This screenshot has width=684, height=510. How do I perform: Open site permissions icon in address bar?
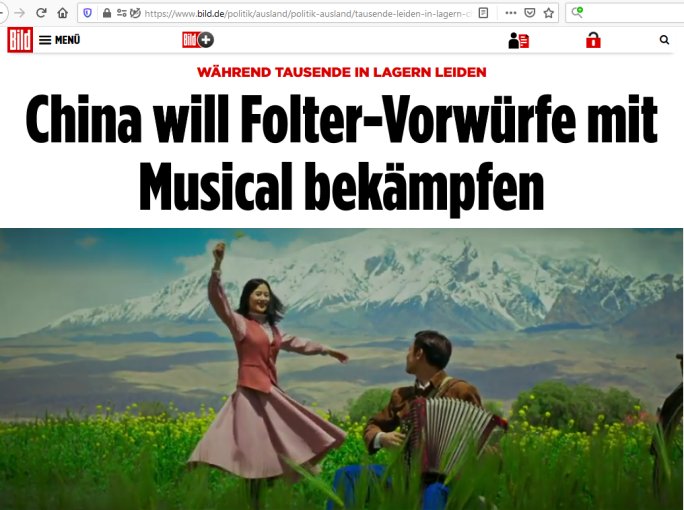(x=122, y=13)
